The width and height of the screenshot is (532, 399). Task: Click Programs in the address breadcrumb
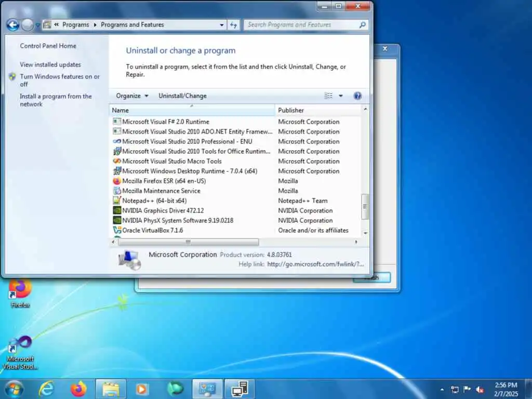pyautogui.click(x=76, y=25)
